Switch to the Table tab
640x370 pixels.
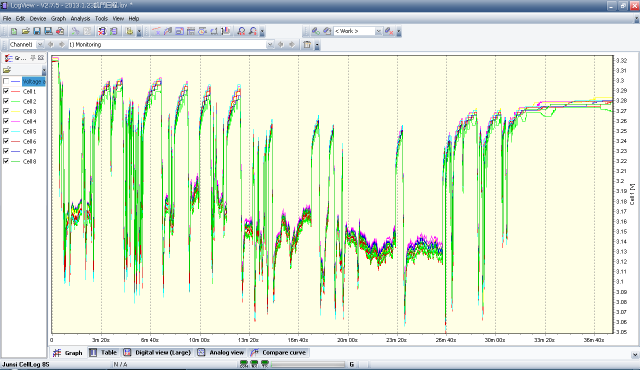(104, 352)
